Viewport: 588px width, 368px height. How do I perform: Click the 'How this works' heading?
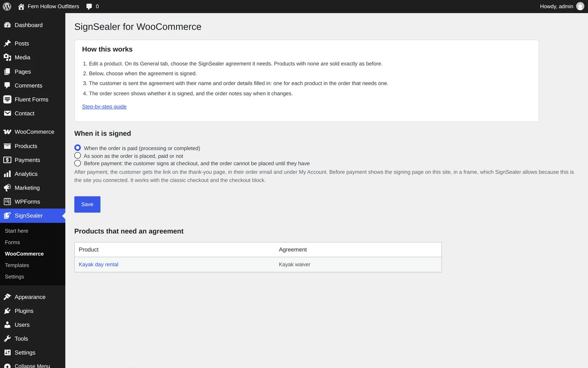(107, 49)
